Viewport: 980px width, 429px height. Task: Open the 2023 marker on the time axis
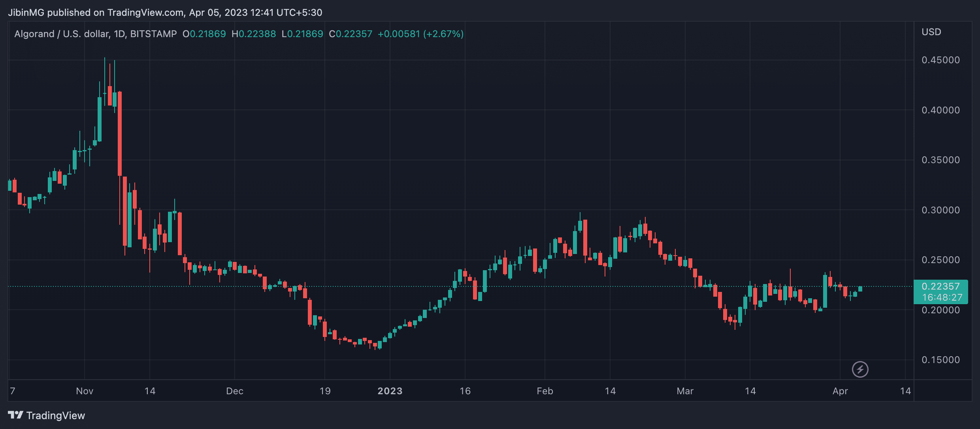[389, 391]
